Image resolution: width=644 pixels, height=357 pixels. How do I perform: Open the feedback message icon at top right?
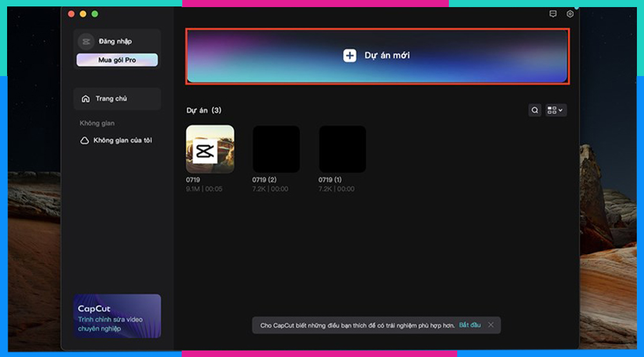click(553, 14)
